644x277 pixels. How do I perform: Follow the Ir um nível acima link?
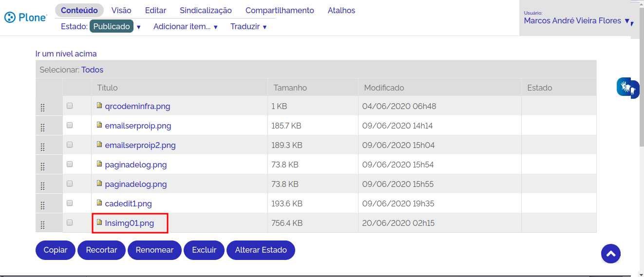coord(66,54)
